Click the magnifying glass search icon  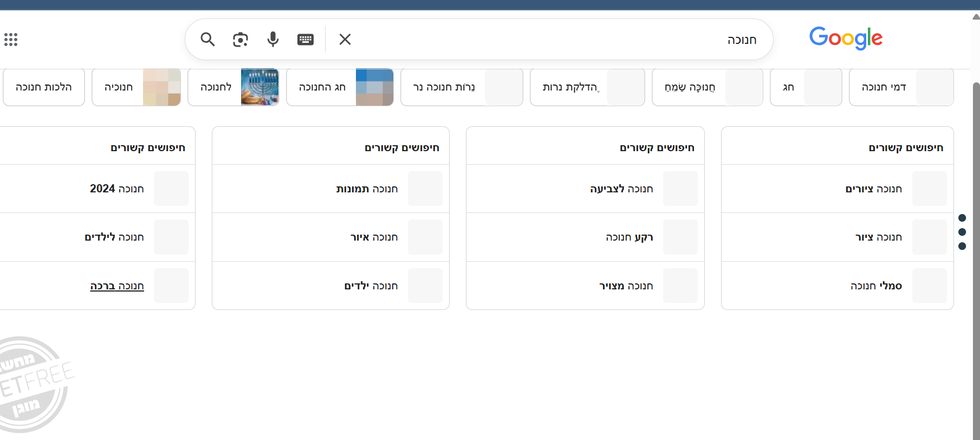point(207,40)
